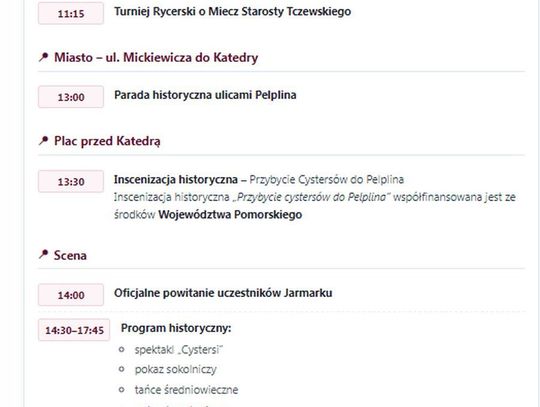
Task: Click Parada historyczna ulicami Pelplina entry
Action: click(x=205, y=95)
